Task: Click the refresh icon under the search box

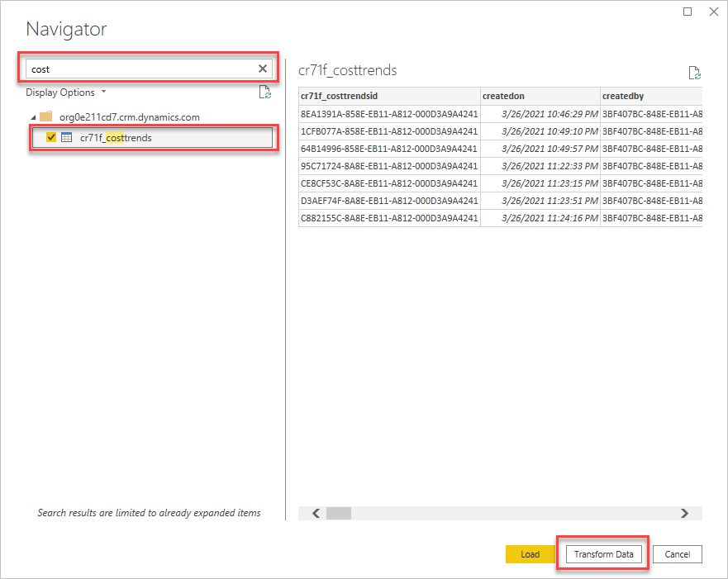Action: point(264,93)
